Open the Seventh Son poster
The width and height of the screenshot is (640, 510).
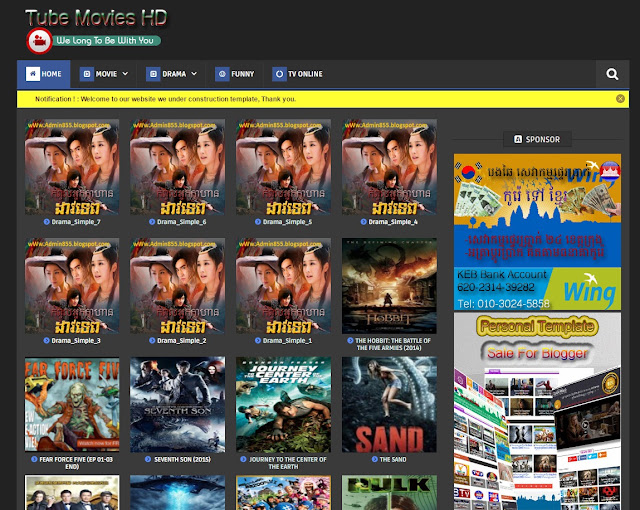178,404
